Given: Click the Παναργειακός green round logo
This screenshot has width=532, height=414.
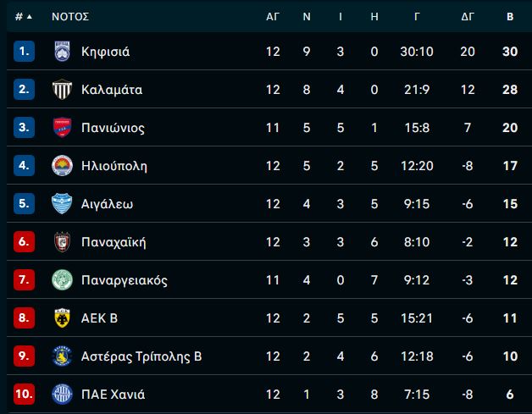Looking at the screenshot, I should 62,279.
